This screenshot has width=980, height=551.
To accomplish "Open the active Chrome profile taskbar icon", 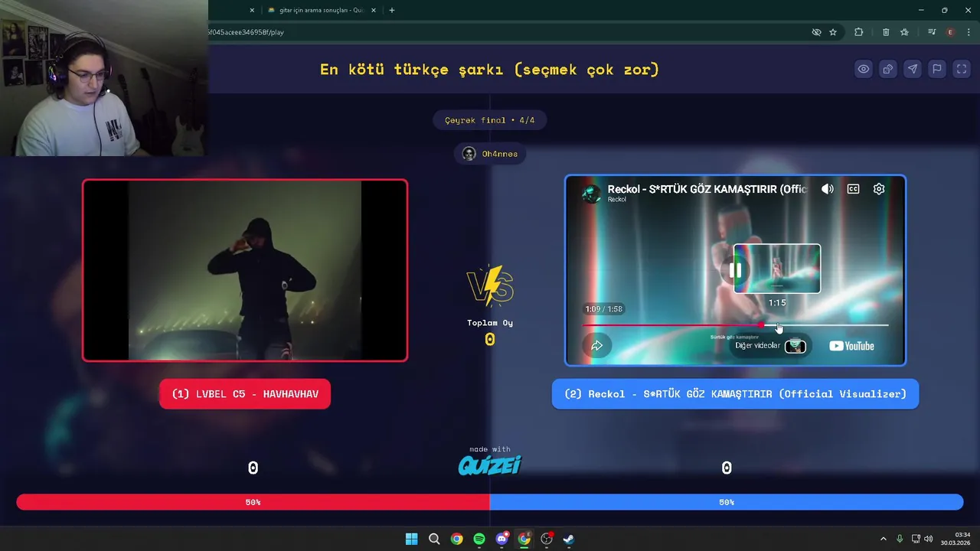I will [524, 539].
